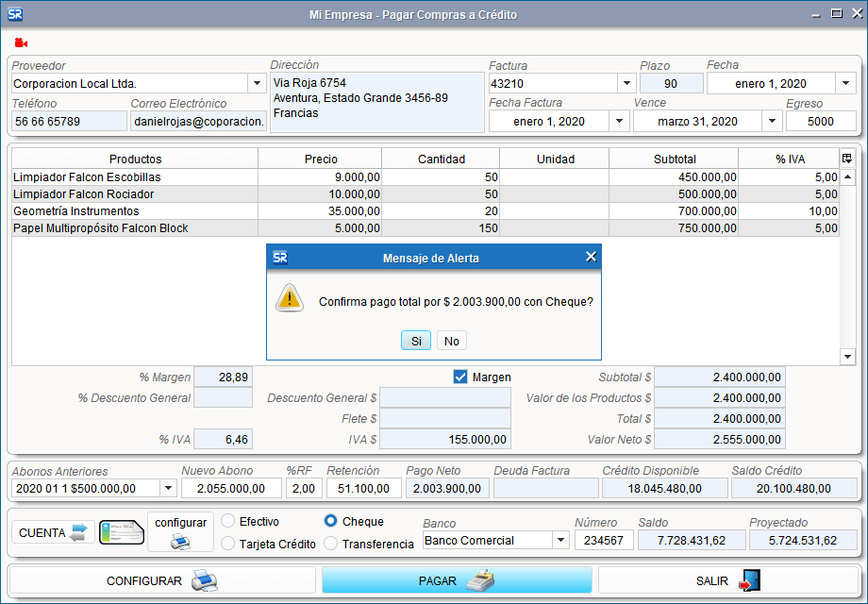This screenshot has width=868, height=604.
Task: Click the Subtotal column header
Action: click(x=675, y=159)
